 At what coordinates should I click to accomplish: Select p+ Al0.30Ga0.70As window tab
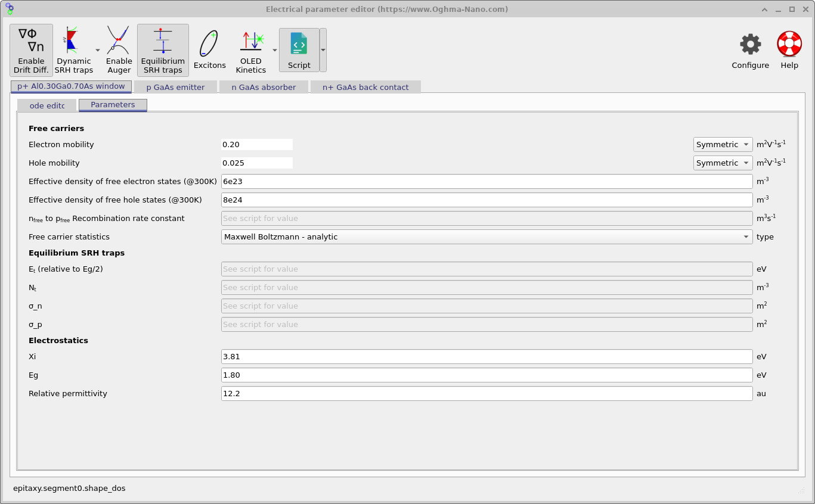coord(71,86)
